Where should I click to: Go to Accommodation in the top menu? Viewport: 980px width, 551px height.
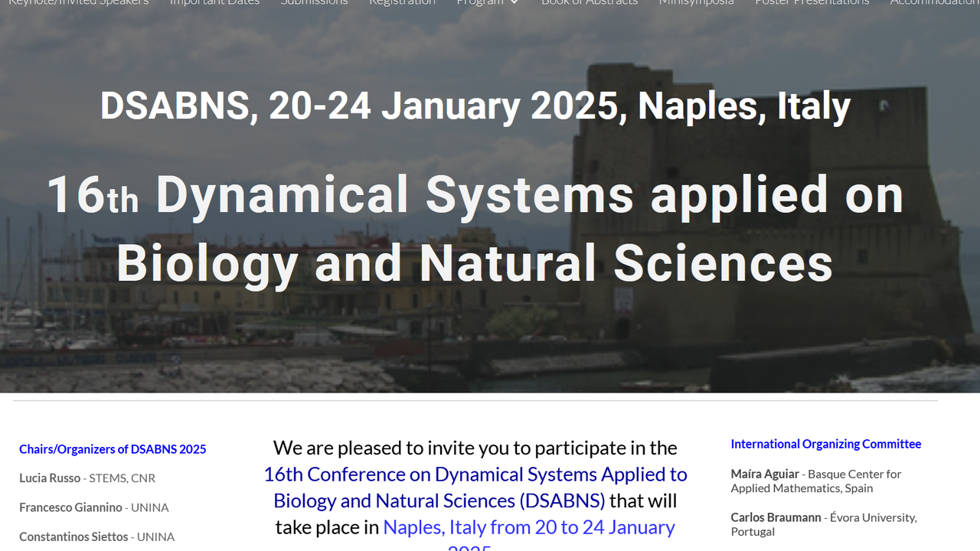pyautogui.click(x=934, y=2)
